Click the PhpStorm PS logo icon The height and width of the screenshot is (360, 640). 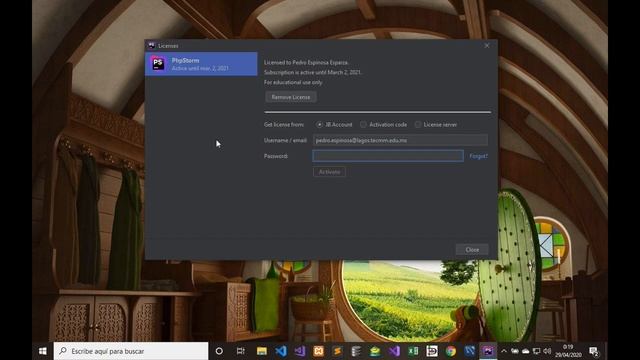(x=158, y=64)
